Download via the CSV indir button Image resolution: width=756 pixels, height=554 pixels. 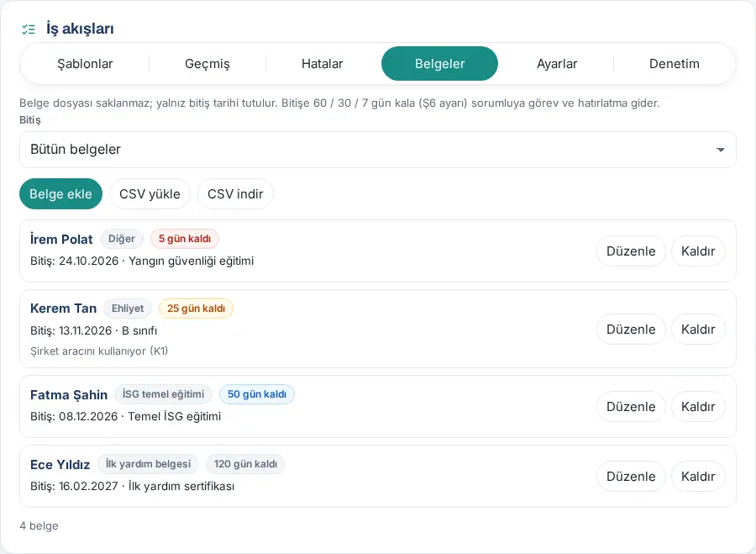click(x=235, y=194)
